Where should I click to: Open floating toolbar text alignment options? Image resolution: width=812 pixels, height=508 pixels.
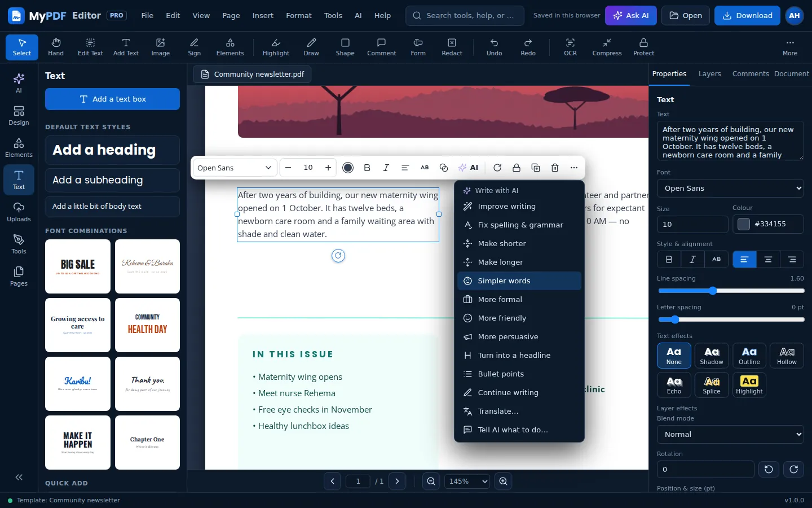[x=405, y=168]
